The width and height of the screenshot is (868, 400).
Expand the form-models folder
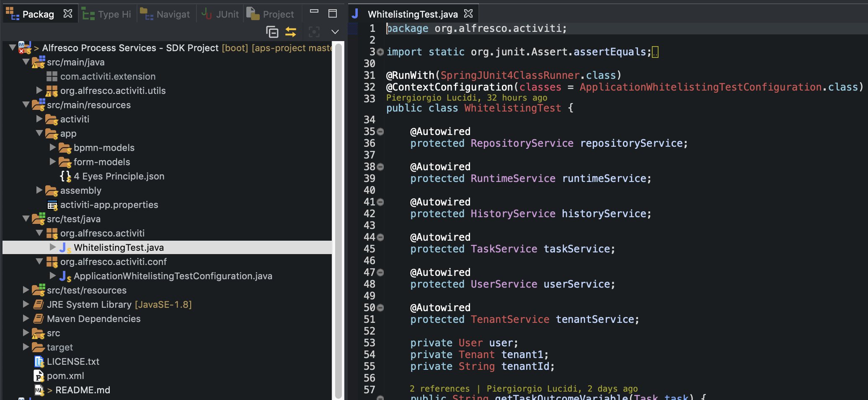click(x=53, y=161)
